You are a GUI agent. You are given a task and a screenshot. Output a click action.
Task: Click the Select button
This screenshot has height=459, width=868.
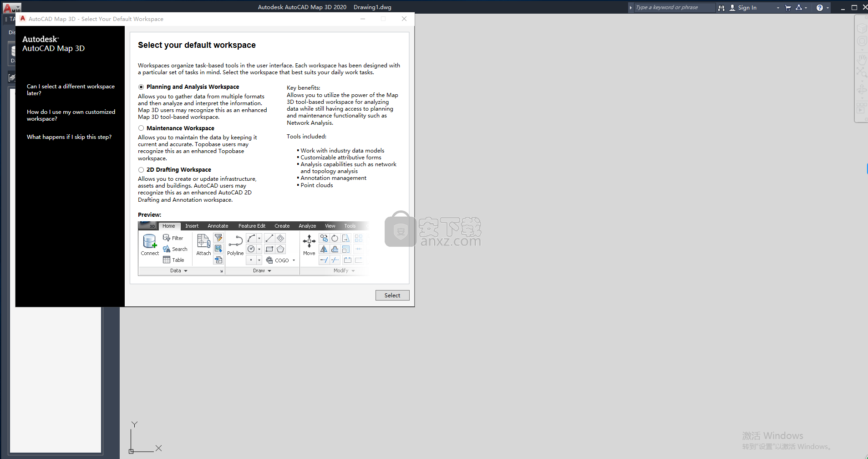[392, 296]
